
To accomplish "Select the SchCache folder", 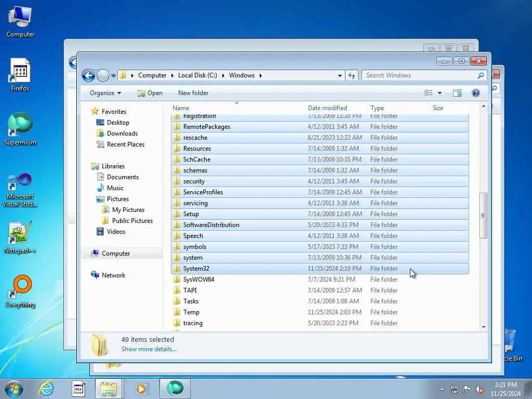I will click(320, 159).
